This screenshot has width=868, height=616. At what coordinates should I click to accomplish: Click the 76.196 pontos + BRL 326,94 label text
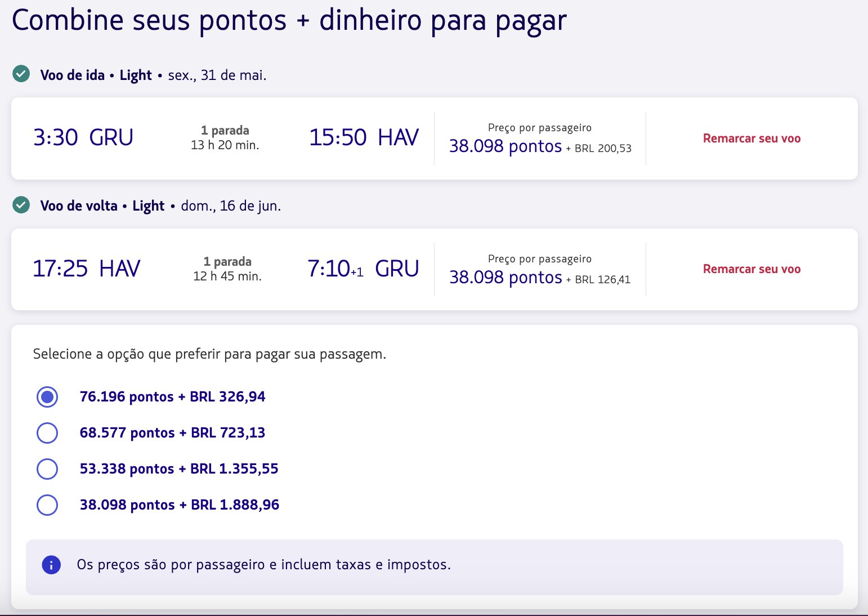172,397
